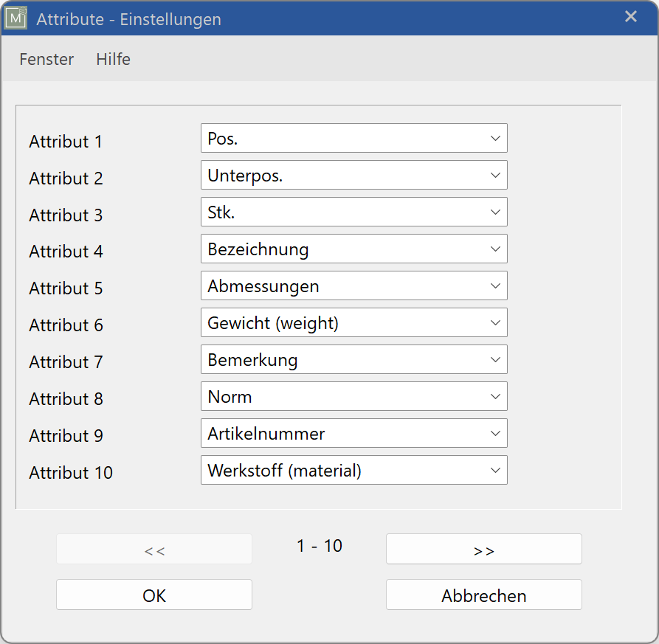659x644 pixels.
Task: Open the Hilfe menu
Action: click(113, 60)
